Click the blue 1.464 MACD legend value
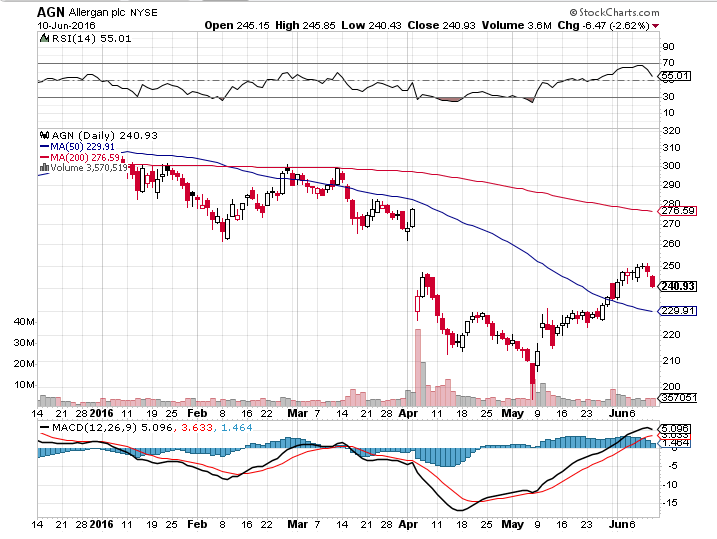Image resolution: width=717 pixels, height=539 pixels. pos(236,428)
